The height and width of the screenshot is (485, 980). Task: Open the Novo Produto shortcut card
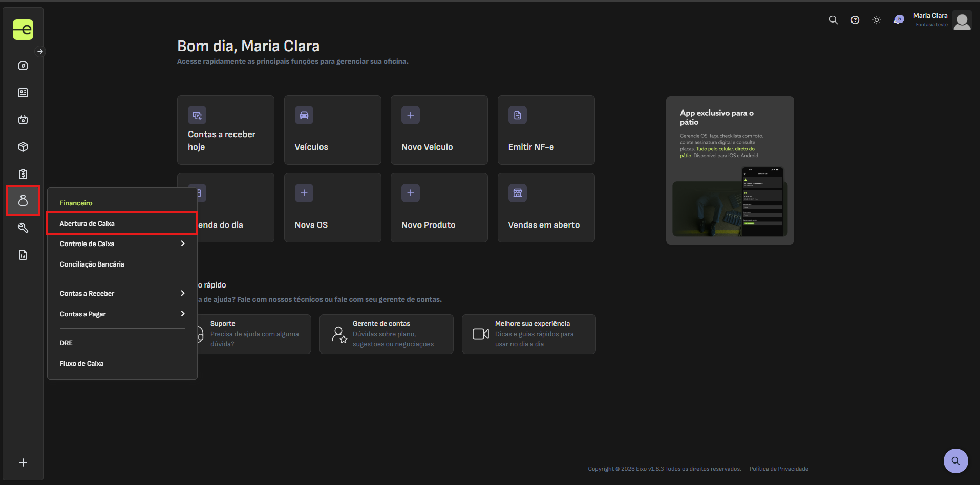[x=439, y=208]
